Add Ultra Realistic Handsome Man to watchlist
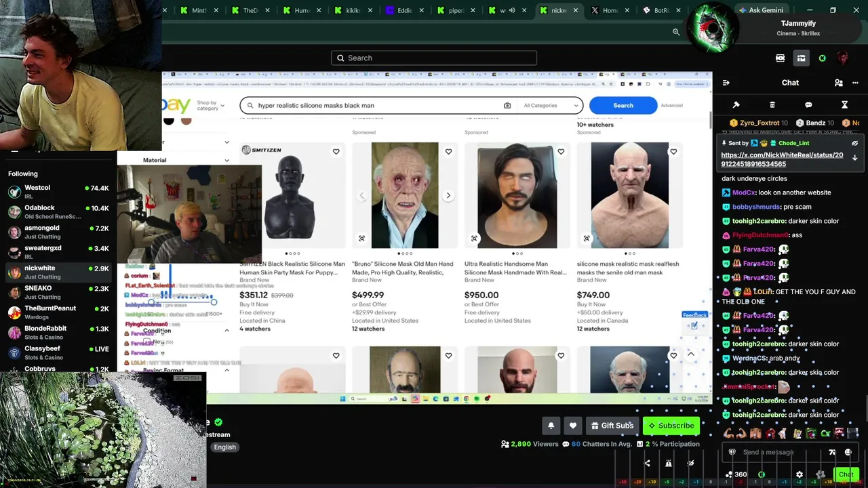Screen dimensions: 868x488 tap(561, 152)
